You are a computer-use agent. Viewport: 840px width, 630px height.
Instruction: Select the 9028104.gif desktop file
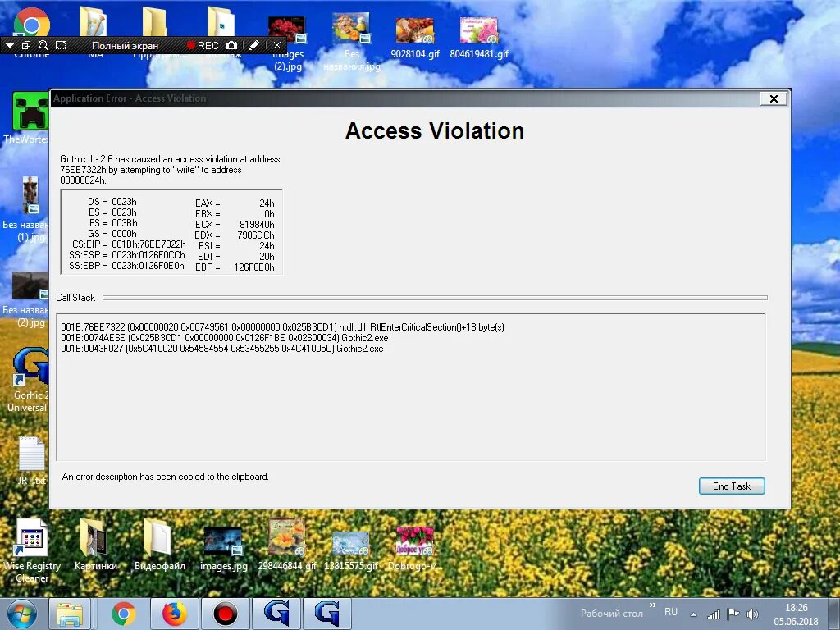414,38
